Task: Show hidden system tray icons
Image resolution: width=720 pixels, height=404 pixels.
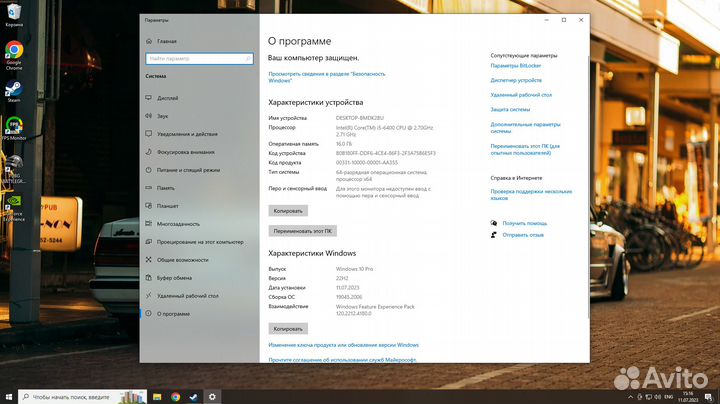Action: tap(630, 397)
